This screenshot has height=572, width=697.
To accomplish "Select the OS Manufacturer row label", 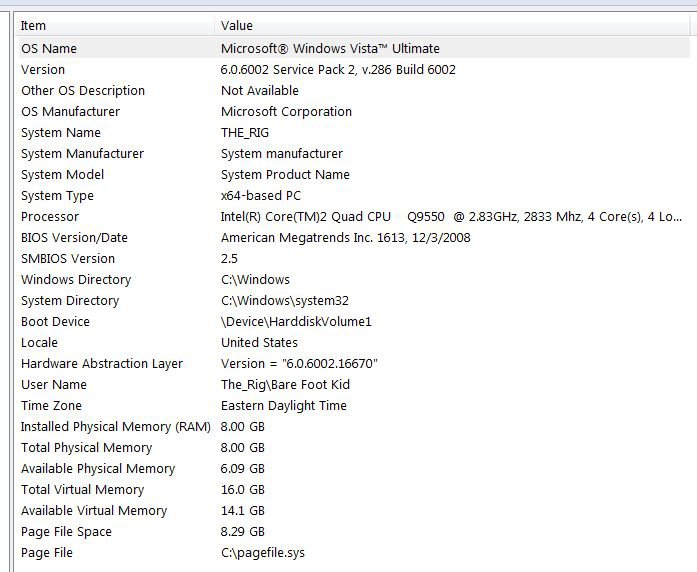I will (71, 112).
